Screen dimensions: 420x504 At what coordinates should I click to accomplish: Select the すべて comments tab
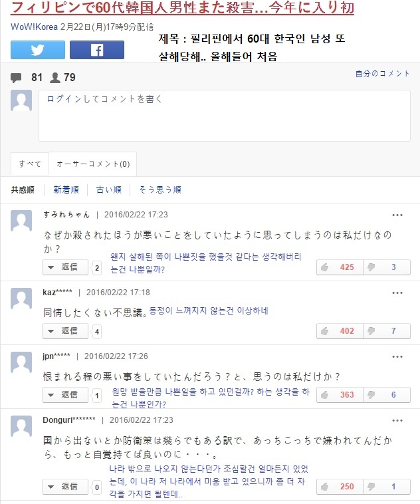point(30,164)
